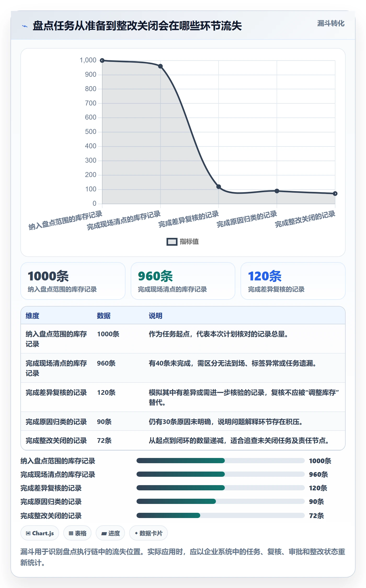
Task: Click the 72条 progress value
Action: (316, 516)
